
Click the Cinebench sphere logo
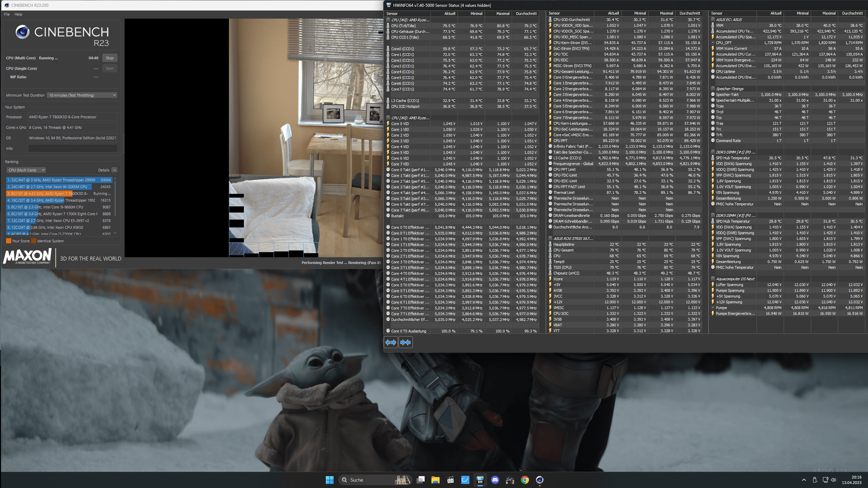22,32
